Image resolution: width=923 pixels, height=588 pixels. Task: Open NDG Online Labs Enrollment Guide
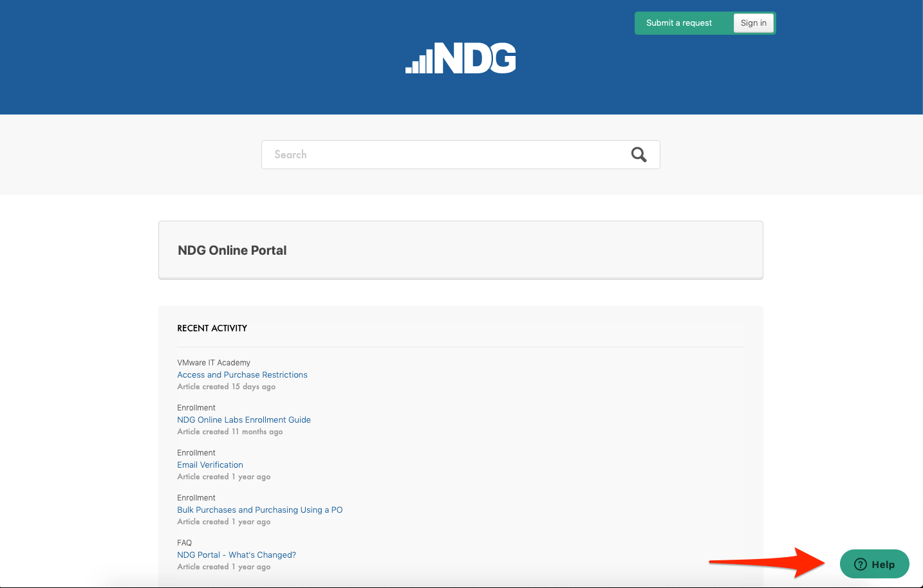(x=244, y=420)
